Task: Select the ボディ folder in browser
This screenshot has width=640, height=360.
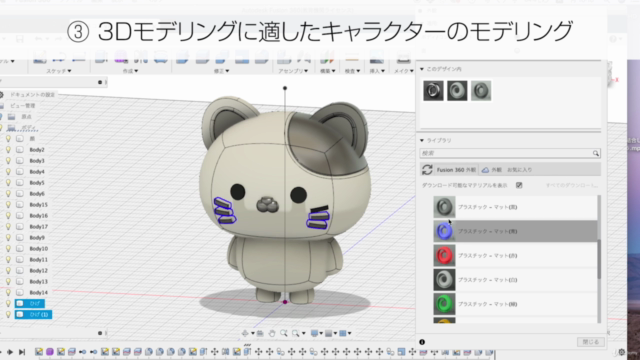Action: [29, 128]
